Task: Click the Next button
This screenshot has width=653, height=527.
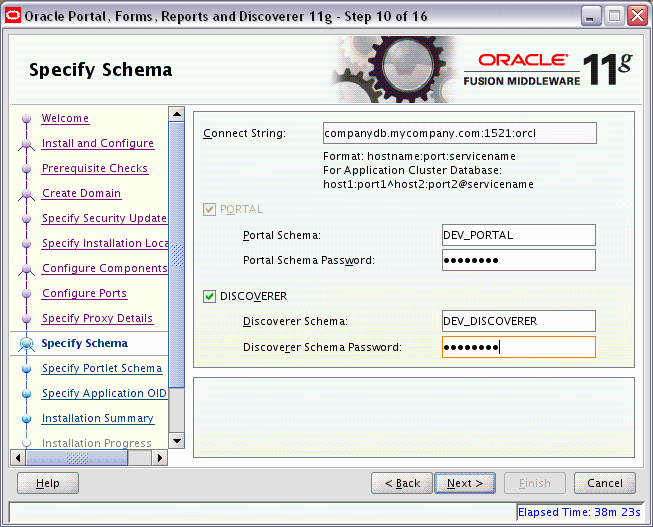Action: pos(465,483)
